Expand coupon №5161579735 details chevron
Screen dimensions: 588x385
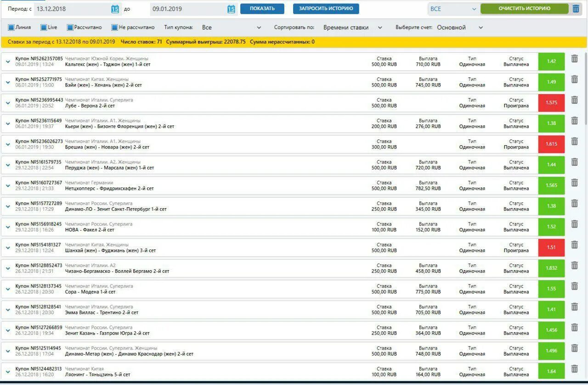[8, 165]
